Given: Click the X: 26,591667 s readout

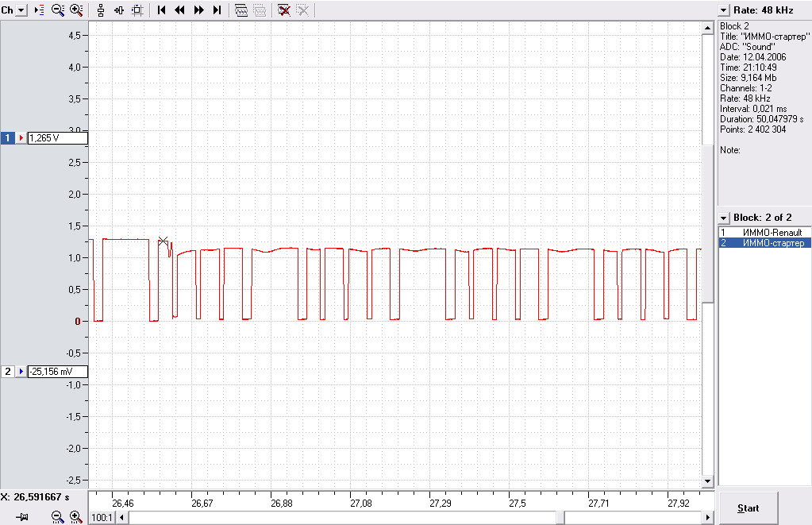Looking at the screenshot, I should (35, 497).
